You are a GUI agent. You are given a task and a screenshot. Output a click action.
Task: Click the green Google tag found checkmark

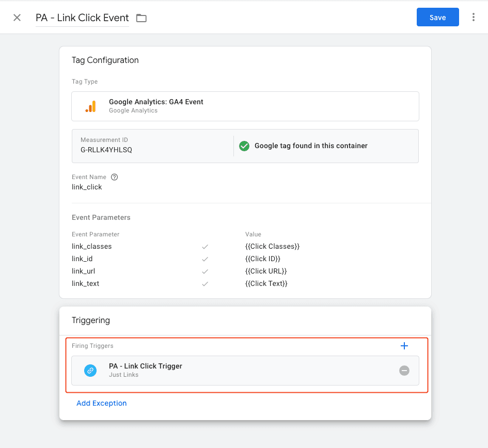coord(244,146)
